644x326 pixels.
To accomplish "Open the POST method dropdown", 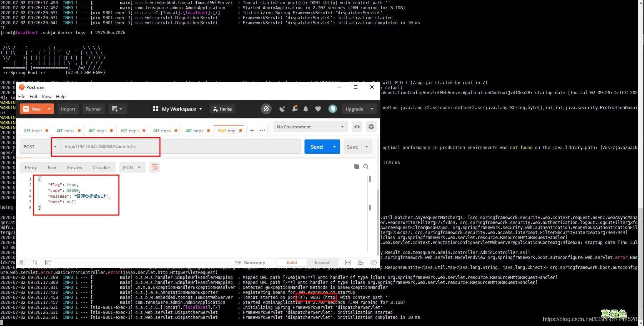I will [40, 147].
